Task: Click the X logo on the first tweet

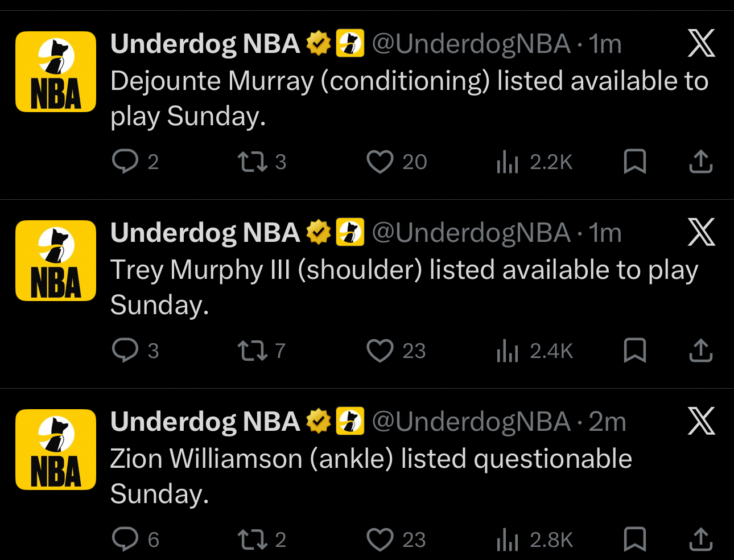Action: [x=701, y=44]
